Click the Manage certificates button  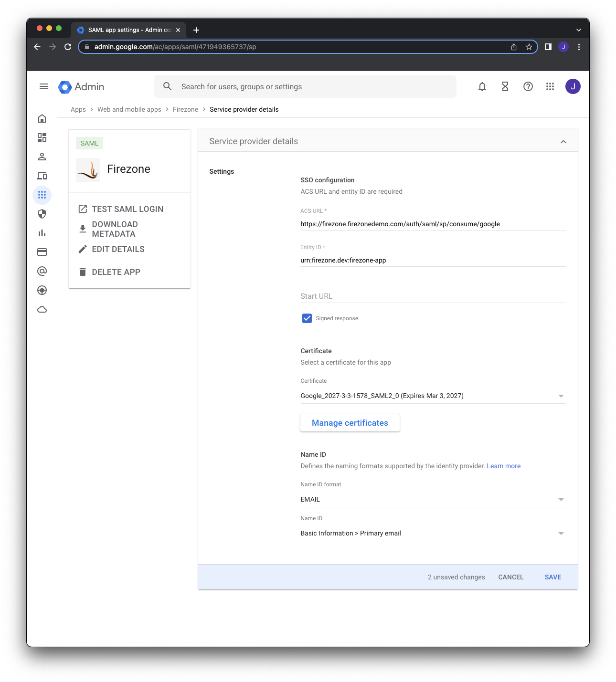[x=350, y=423]
